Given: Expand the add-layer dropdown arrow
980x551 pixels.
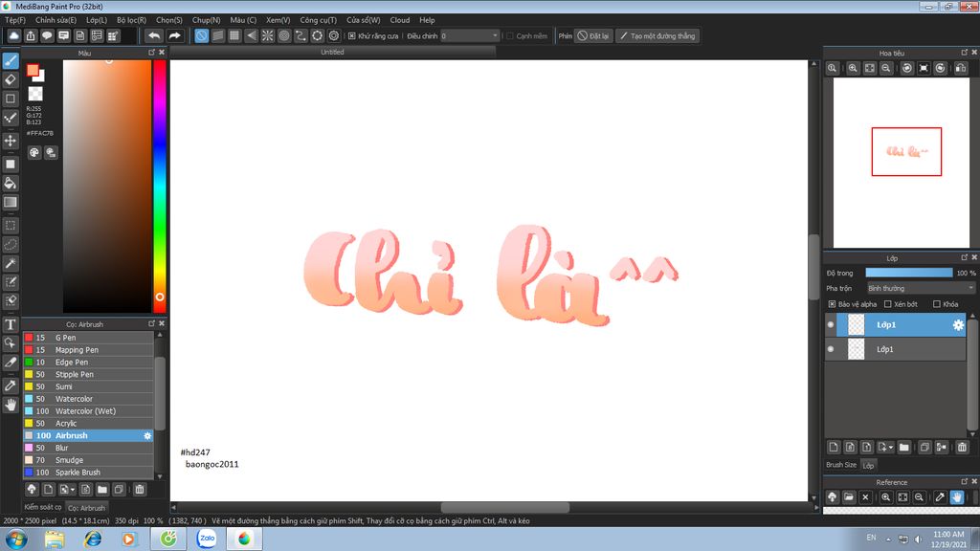Looking at the screenshot, I should [x=892, y=447].
